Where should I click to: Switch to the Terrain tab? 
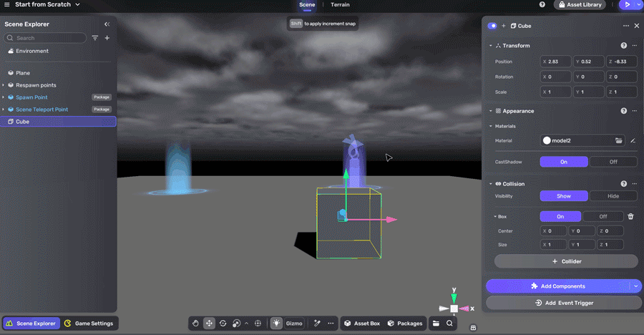tap(340, 5)
